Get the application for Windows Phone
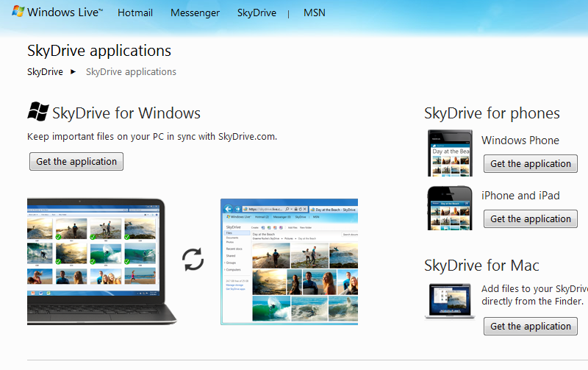 click(530, 163)
